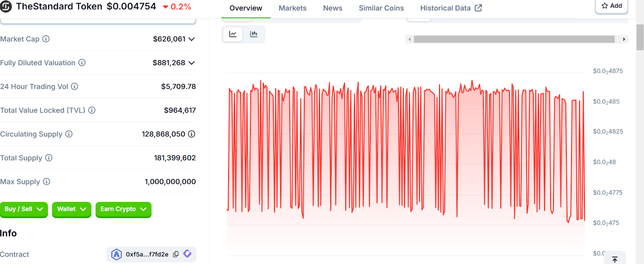Click the star icon in Add button
This screenshot has height=264, width=644.
point(605,6)
